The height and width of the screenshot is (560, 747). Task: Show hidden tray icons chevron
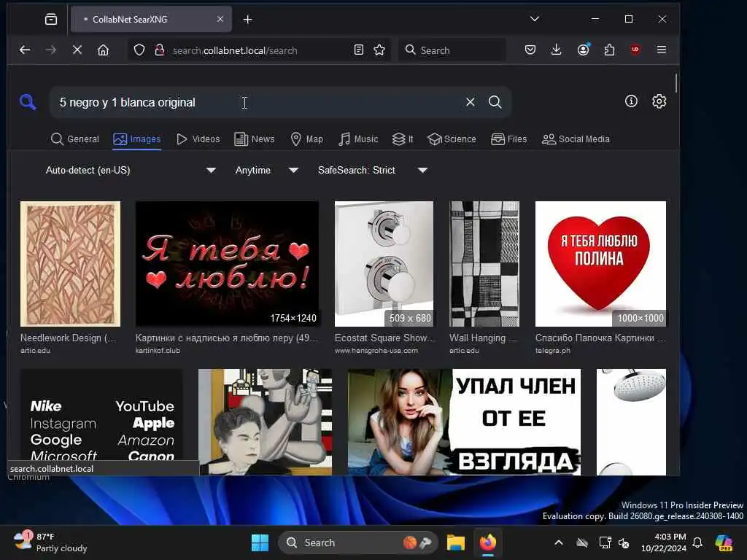(559, 542)
